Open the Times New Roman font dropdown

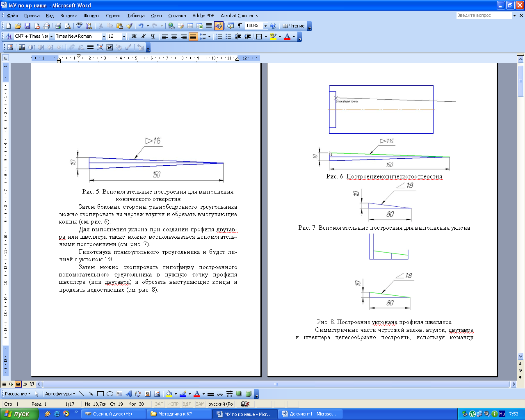point(104,37)
